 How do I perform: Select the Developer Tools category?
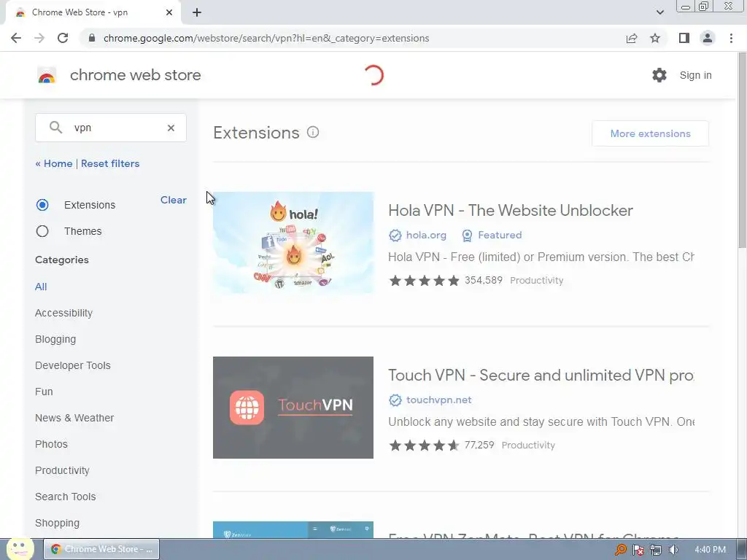click(73, 365)
